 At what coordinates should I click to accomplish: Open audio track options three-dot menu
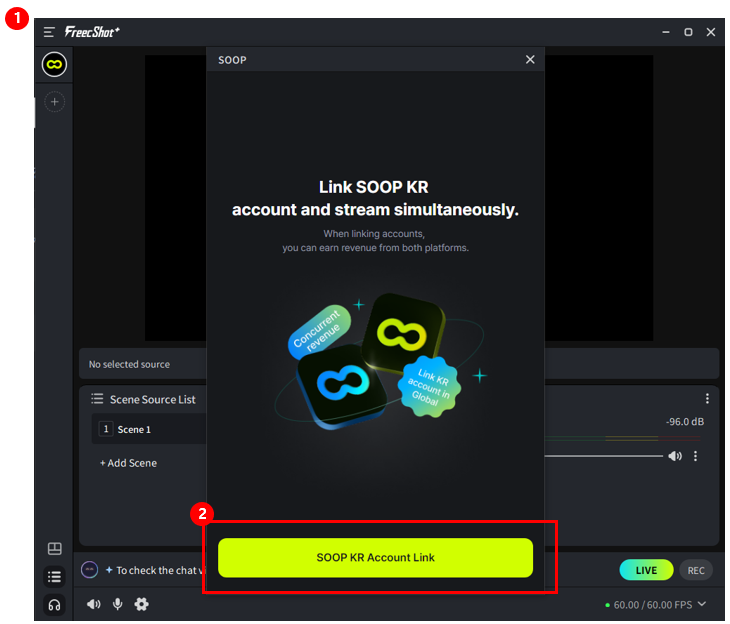click(695, 456)
